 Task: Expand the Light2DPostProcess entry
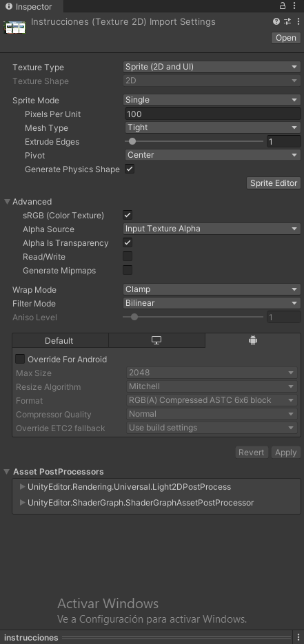point(23,487)
